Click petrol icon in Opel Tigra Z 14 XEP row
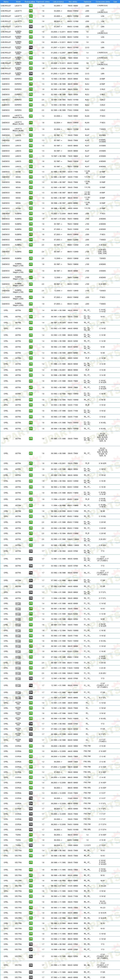The width and height of the screenshot is (120, 980). [x=31, y=835]
